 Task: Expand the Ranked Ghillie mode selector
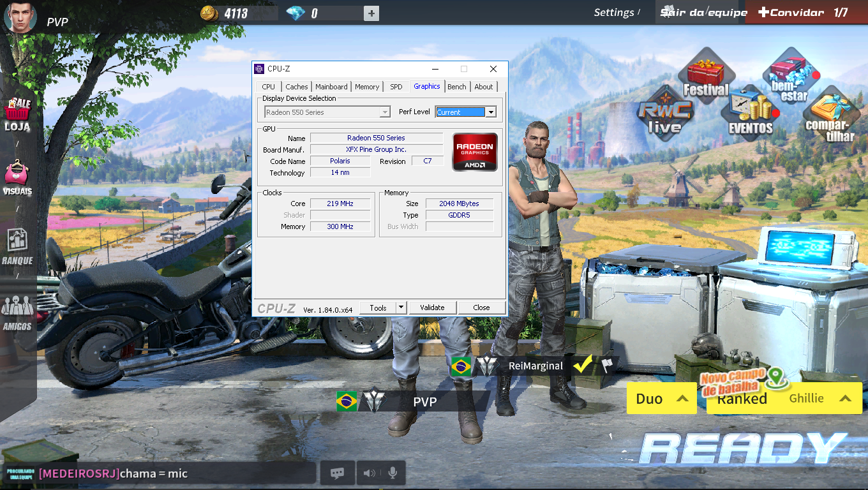[784, 399]
